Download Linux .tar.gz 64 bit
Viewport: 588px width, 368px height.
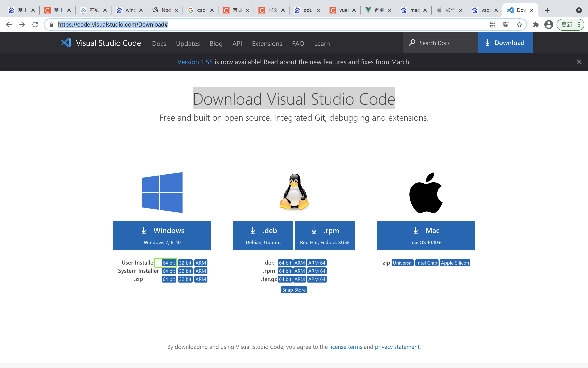point(285,279)
